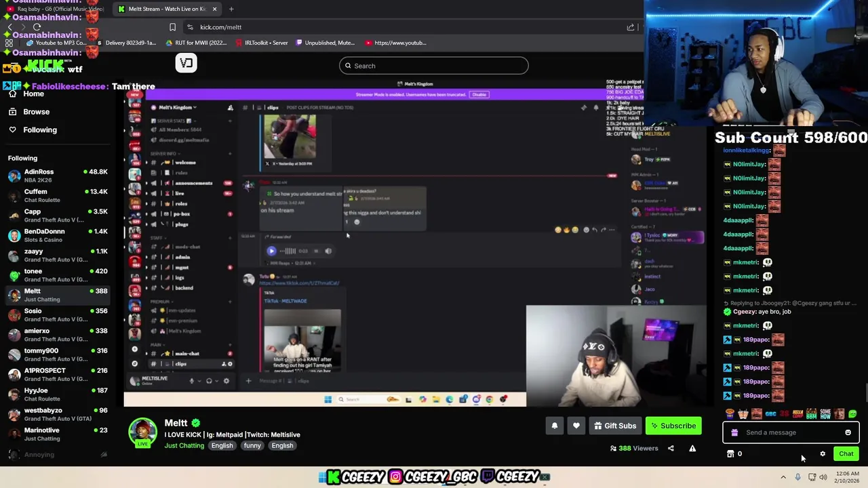Open westbabyzo channel from Following list
Screen dimensions: 868x488
[58, 414]
